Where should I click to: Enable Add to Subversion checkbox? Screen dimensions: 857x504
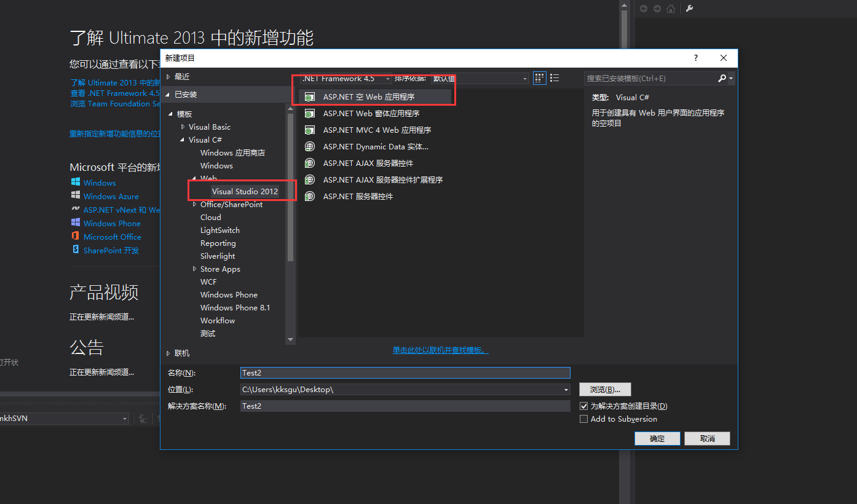584,419
